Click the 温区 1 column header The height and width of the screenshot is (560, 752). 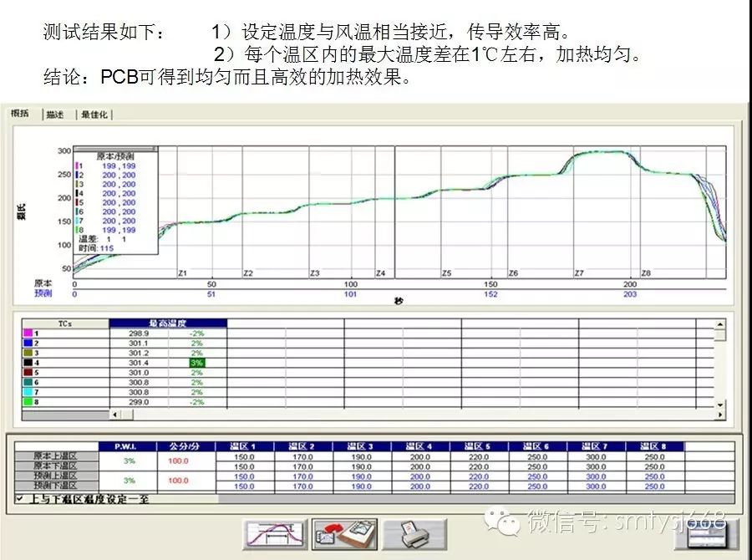(244, 446)
